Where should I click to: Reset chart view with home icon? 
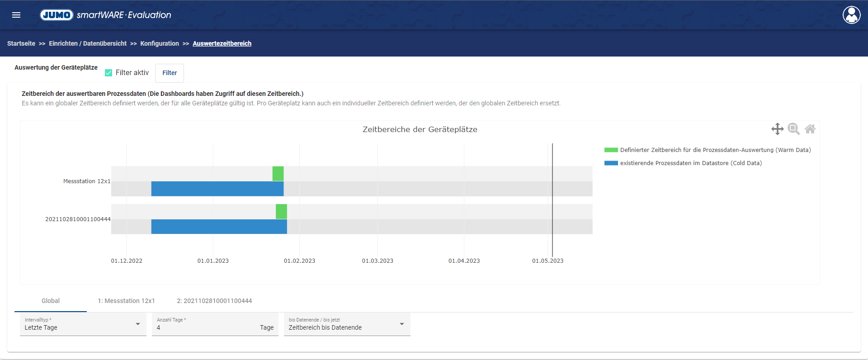810,129
